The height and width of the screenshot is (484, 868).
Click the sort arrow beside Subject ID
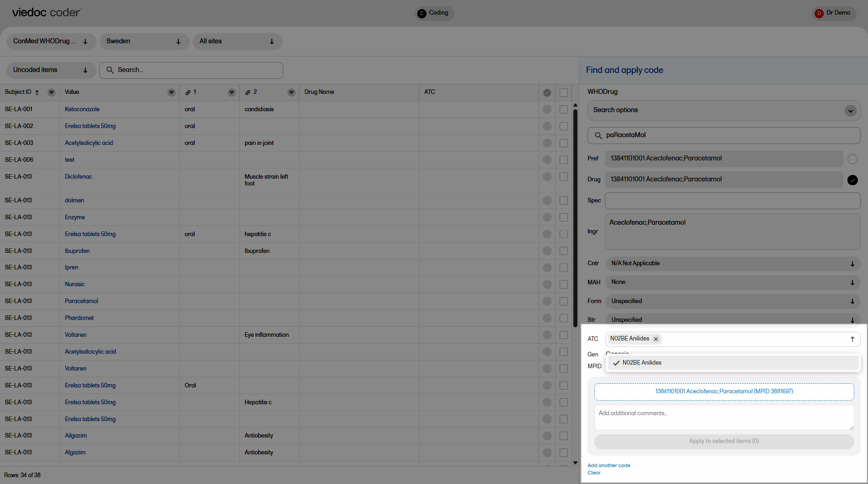pos(37,93)
